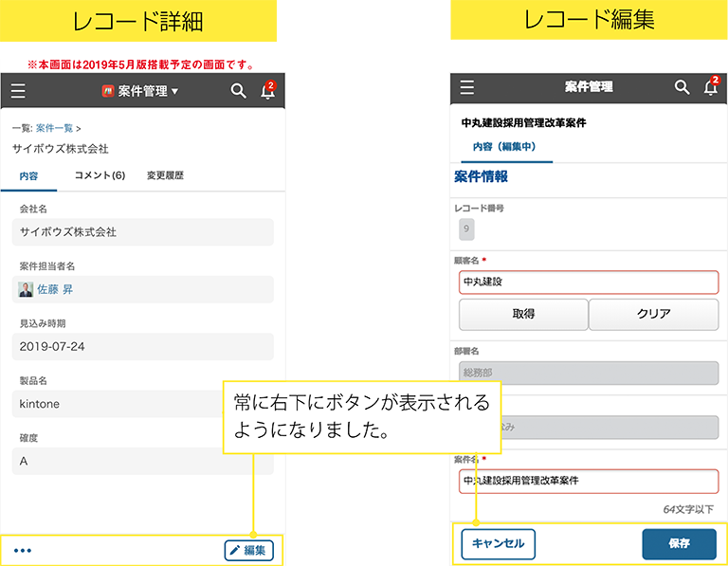728x566 pixels.
Task: Open the 変更履歴 tab
Action: (165, 175)
